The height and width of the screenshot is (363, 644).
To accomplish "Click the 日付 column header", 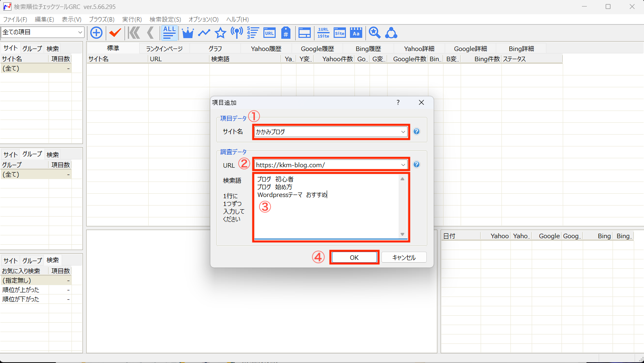I will click(x=461, y=236).
